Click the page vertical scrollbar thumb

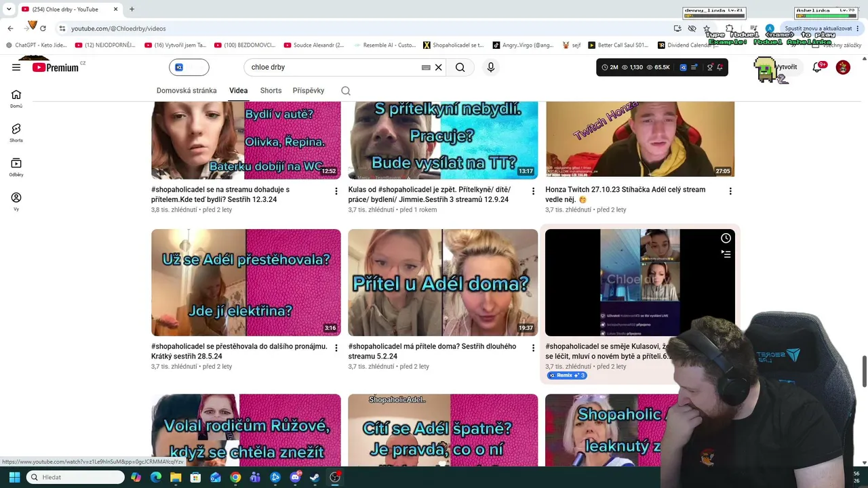tap(865, 370)
